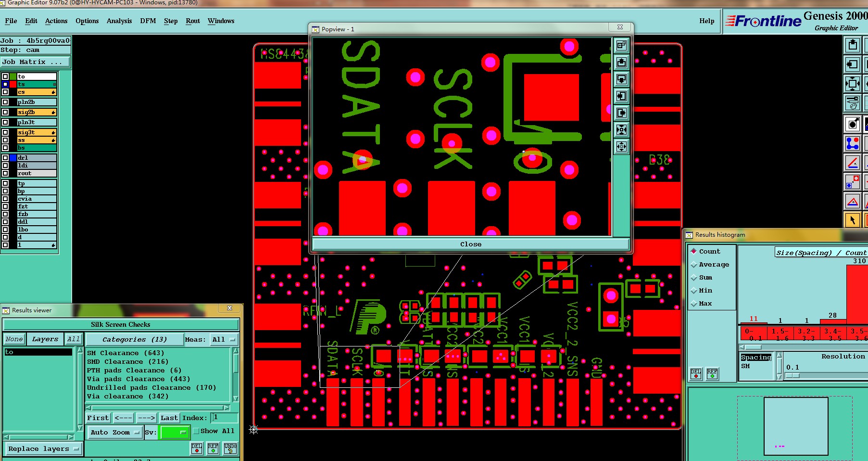Screen dimensions: 868x461
Task: Click the next result arrow button
Action: coord(146,418)
